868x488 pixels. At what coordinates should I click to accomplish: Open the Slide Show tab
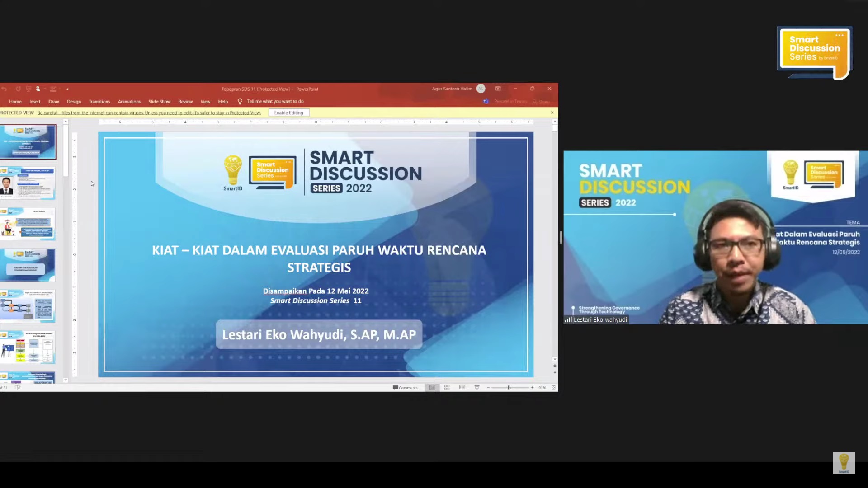159,102
